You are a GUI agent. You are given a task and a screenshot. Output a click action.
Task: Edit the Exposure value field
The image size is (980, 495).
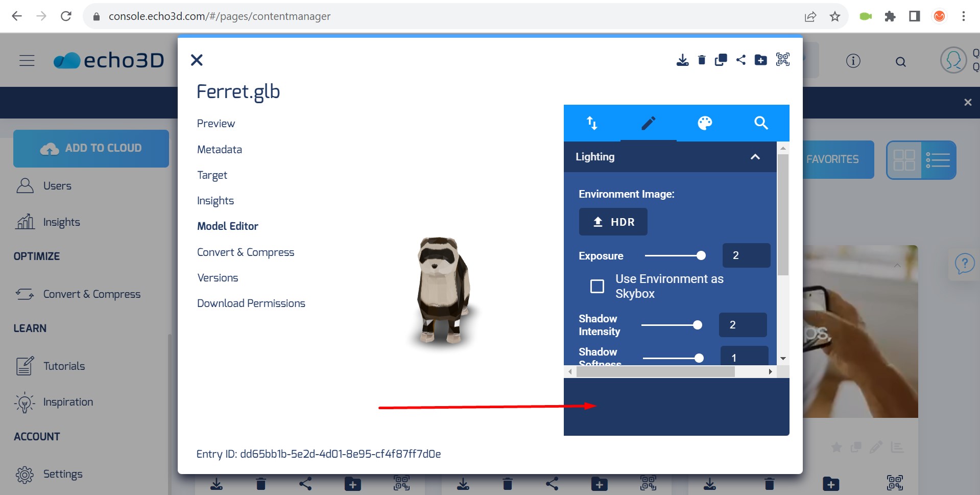click(746, 255)
